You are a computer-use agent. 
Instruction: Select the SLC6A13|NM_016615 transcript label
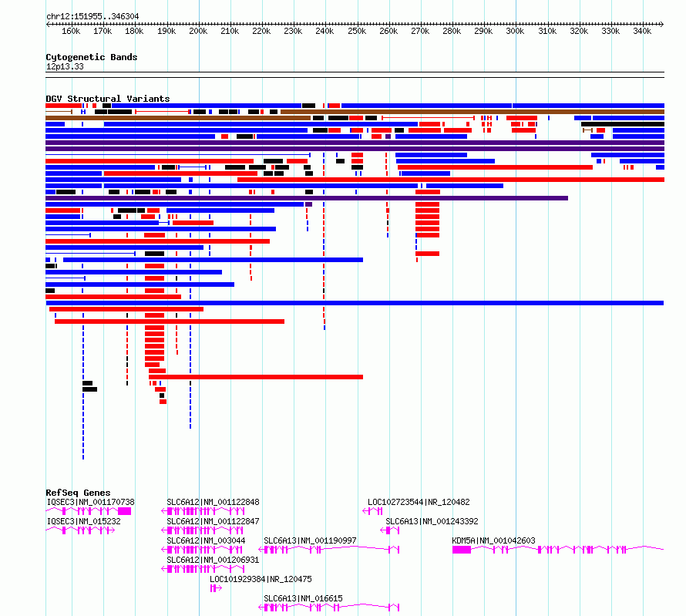pos(303,598)
